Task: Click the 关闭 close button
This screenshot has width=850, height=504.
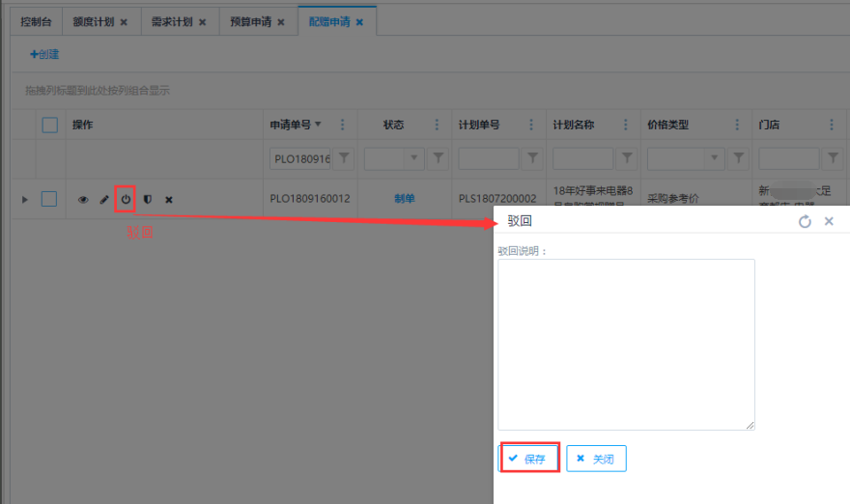Action: tap(596, 459)
